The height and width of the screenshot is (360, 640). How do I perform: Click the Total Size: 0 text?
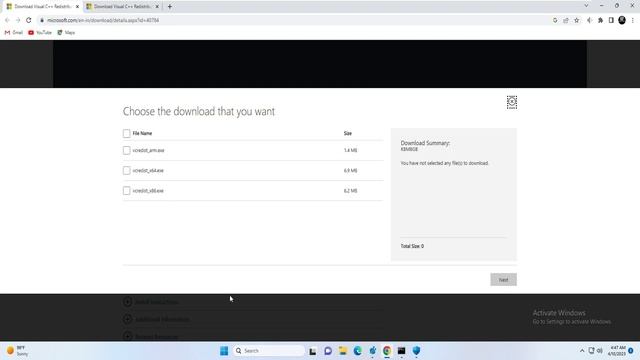click(412, 246)
